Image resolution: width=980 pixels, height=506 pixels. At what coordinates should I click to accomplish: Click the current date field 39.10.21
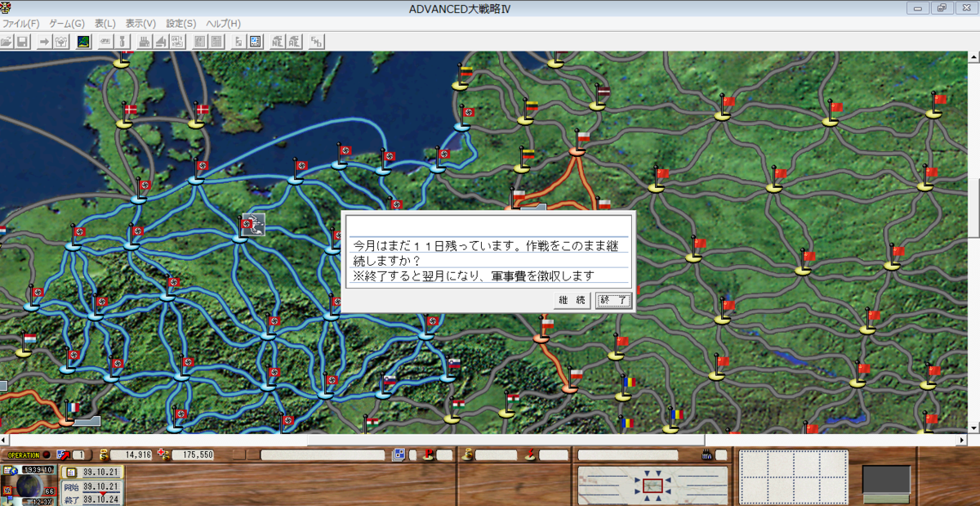(x=100, y=472)
